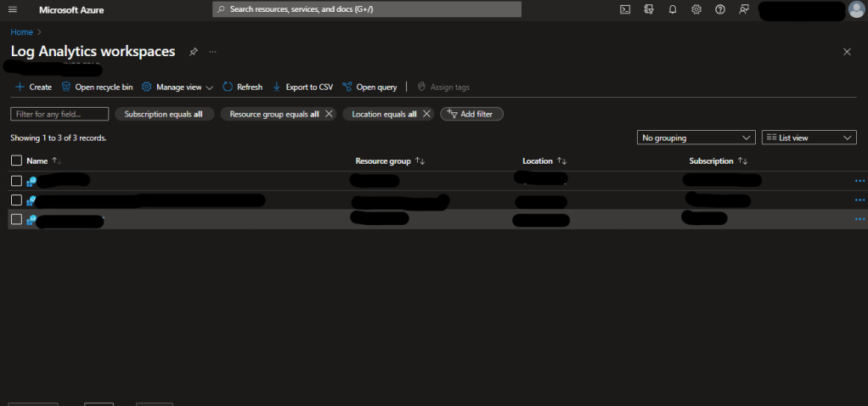868x406 pixels.
Task: Launch Cloud Shell from the top bar
Action: click(625, 9)
